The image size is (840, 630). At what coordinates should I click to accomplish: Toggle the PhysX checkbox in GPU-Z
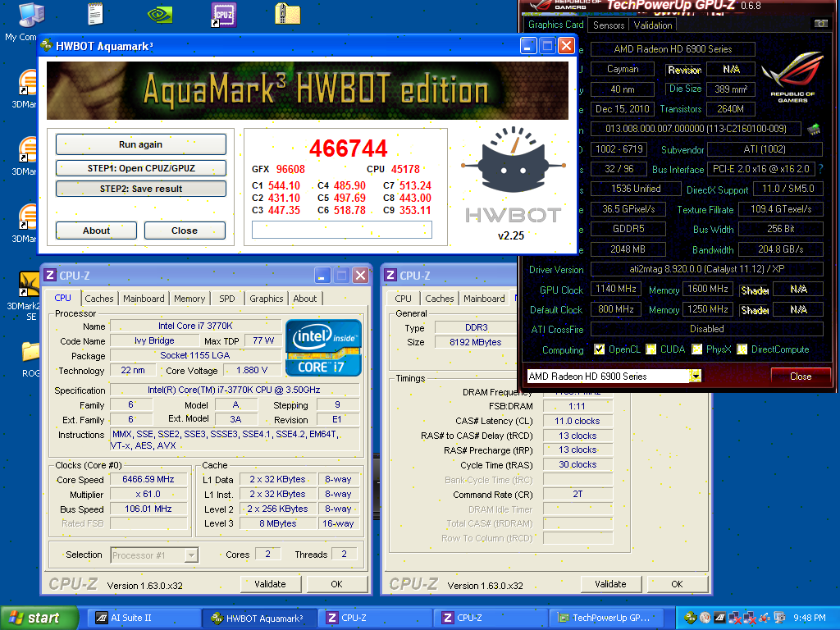pyautogui.click(x=696, y=349)
